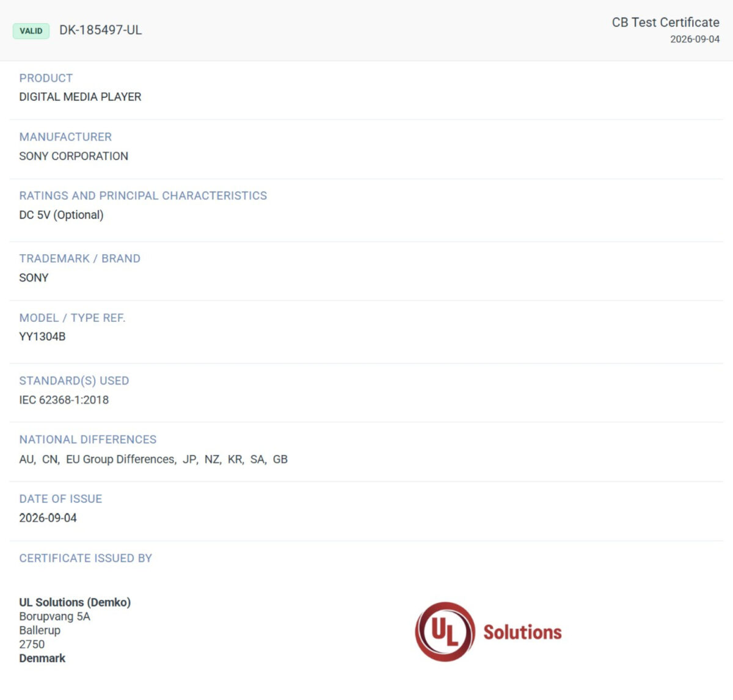Click the SA national difference code
The height and width of the screenshot is (700, 733).
click(x=258, y=459)
